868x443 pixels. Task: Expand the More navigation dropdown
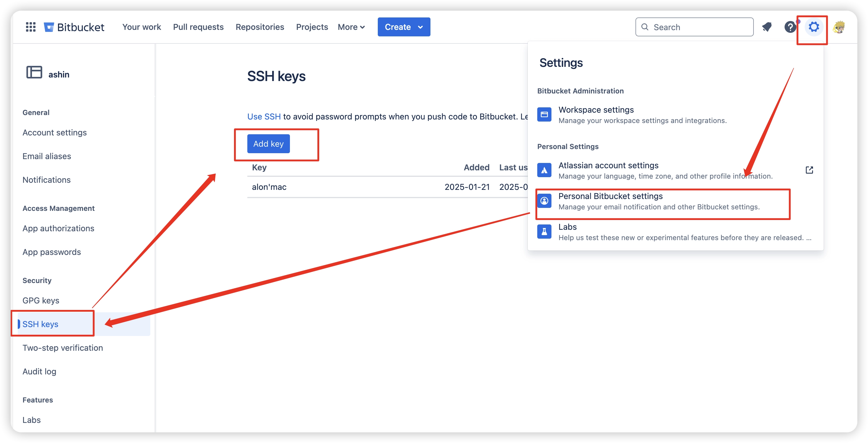click(x=351, y=27)
